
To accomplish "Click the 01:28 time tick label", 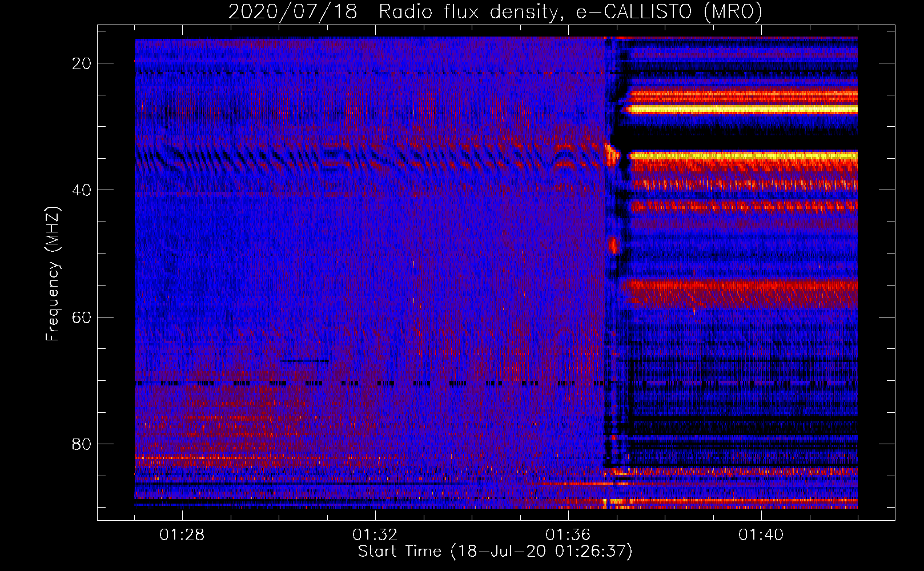I will click(x=182, y=535).
